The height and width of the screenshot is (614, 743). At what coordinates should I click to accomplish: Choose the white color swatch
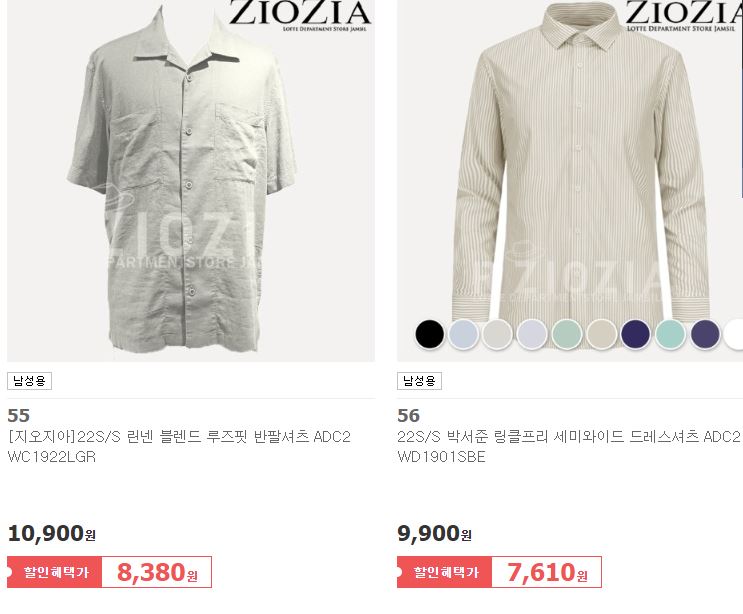[x=734, y=334]
